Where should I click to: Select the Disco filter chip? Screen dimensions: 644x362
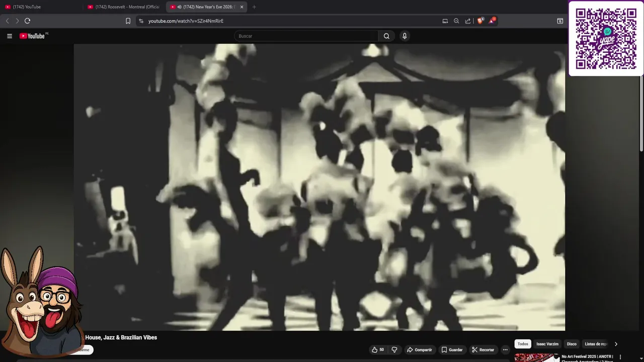click(x=572, y=344)
